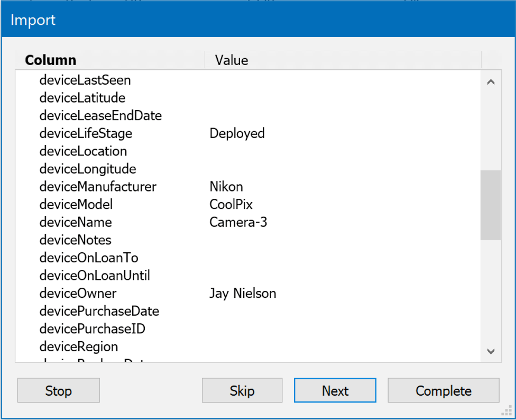Select the deviceOwner row
Screen dimensions: 516x420
click(x=78, y=293)
